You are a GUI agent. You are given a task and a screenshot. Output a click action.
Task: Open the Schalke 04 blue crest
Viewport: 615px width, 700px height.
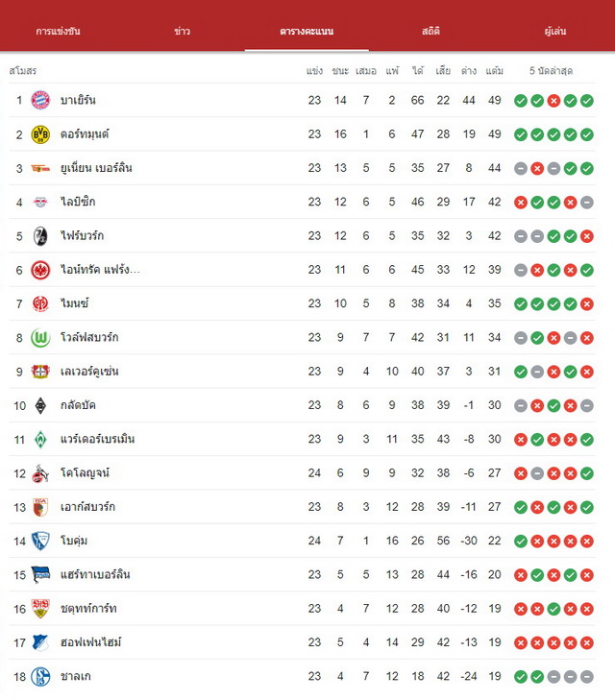(40, 677)
